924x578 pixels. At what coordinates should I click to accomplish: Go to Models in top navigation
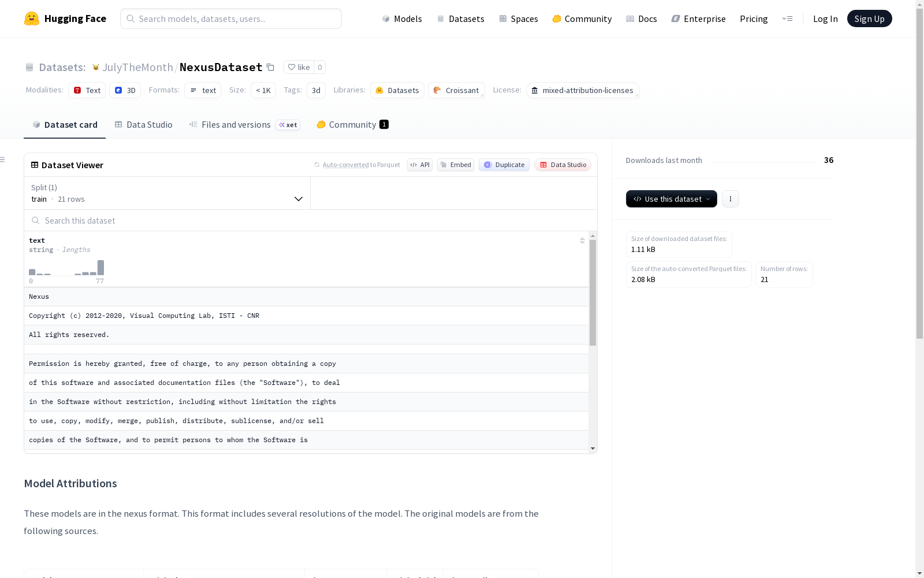pyautogui.click(x=402, y=18)
